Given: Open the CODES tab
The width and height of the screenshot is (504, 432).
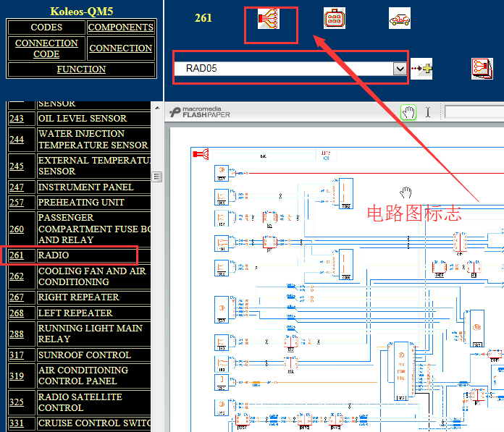Looking at the screenshot, I should (x=46, y=27).
